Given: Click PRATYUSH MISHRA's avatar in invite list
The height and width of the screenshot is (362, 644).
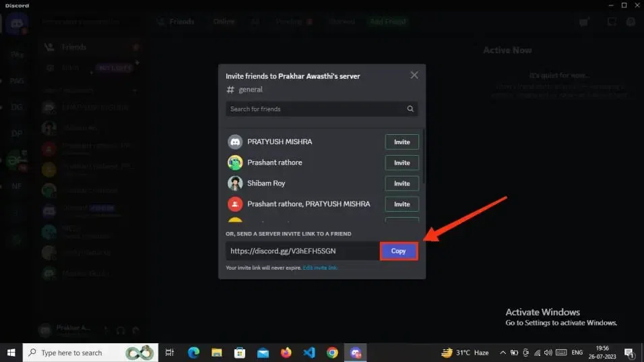Looking at the screenshot, I should coord(235,142).
